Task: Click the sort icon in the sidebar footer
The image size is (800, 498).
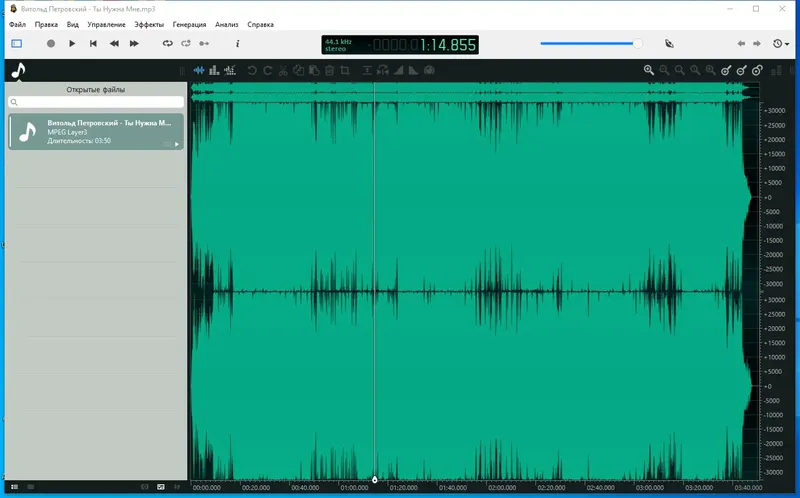Action: pos(177,487)
